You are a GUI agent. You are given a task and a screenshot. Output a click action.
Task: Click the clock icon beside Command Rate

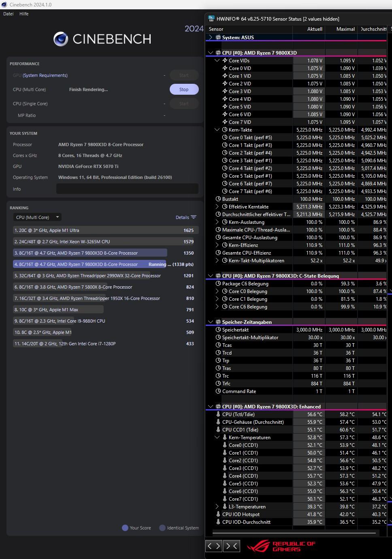pyautogui.click(x=218, y=391)
